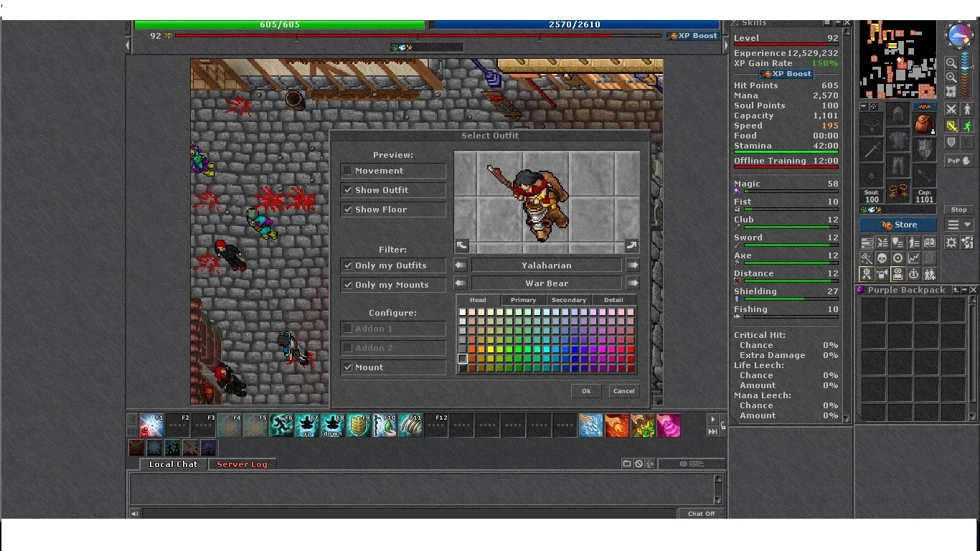980x551 pixels.
Task: Confirm outfit with Ok button
Action: [586, 391]
